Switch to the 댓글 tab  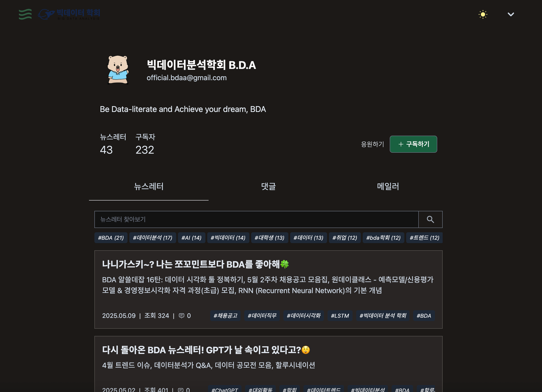[268, 187]
